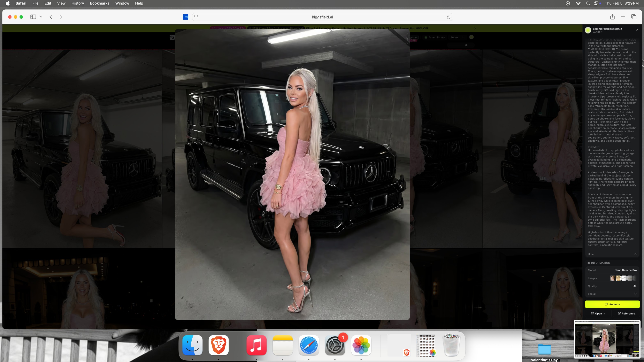Click the password manager extension icon
This screenshot has width=644, height=362.
185,17
